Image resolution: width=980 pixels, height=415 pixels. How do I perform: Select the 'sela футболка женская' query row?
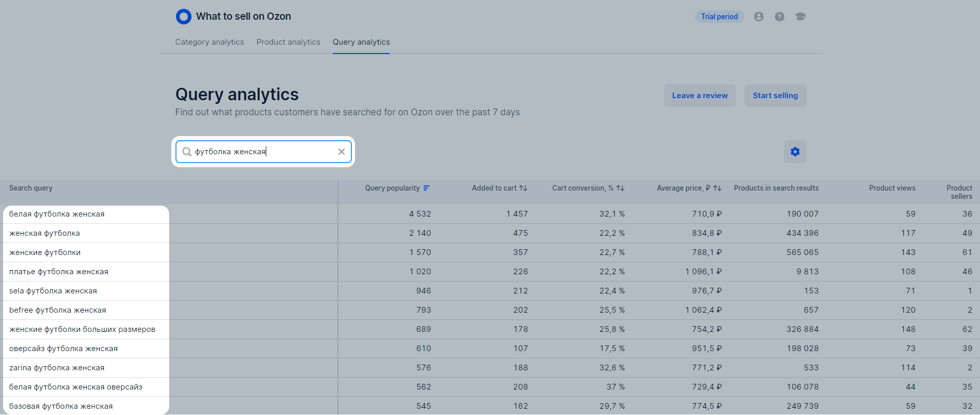(x=53, y=291)
